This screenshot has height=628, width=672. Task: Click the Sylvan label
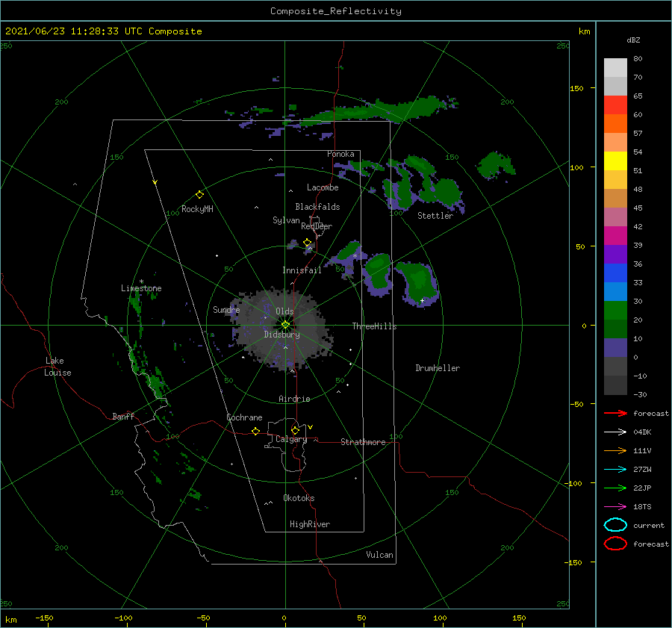[x=286, y=220]
